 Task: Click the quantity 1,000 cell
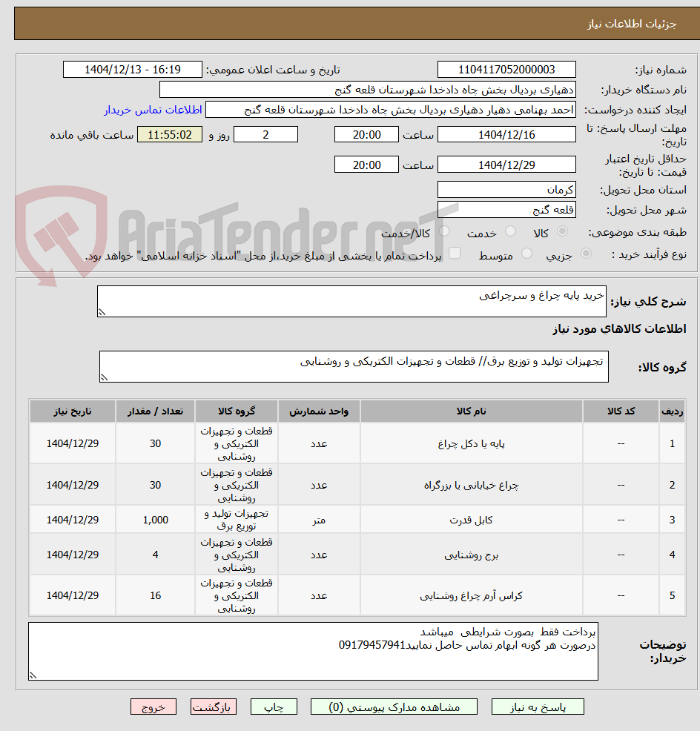(155, 520)
